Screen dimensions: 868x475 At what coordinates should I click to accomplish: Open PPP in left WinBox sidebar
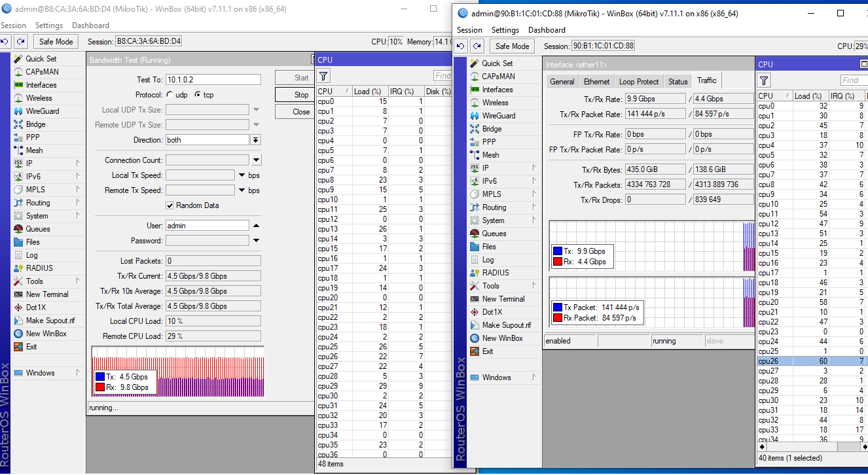[x=33, y=137]
